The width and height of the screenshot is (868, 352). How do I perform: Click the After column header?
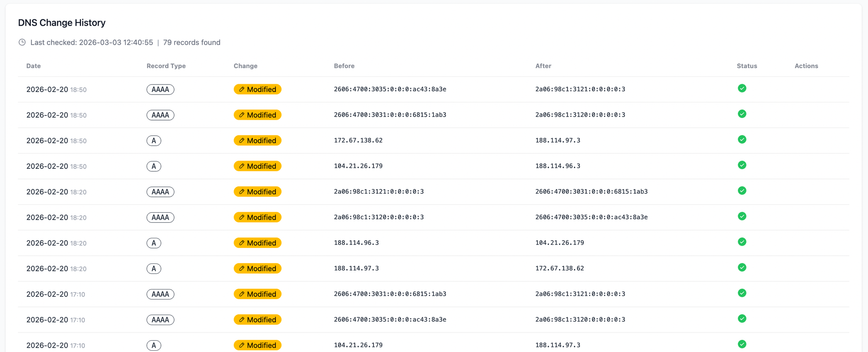(543, 66)
